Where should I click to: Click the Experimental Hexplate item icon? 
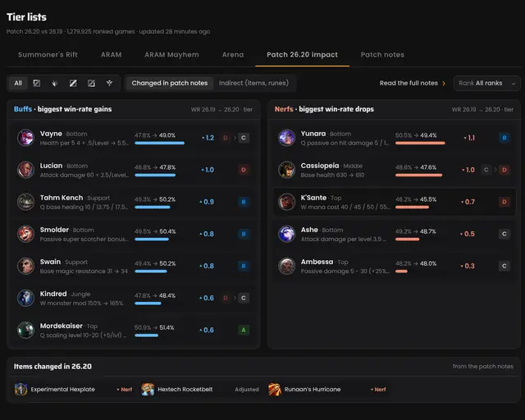pos(21,389)
